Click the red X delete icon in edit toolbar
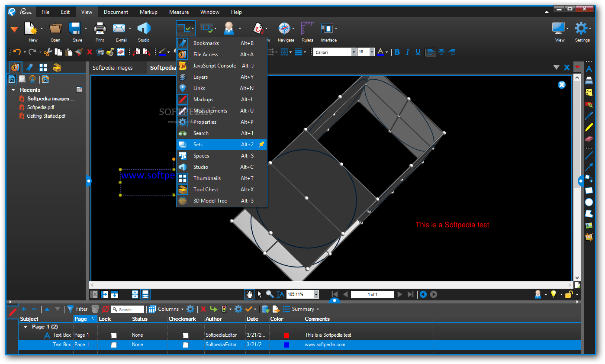The width and height of the screenshot is (605, 364). pyautogui.click(x=90, y=52)
